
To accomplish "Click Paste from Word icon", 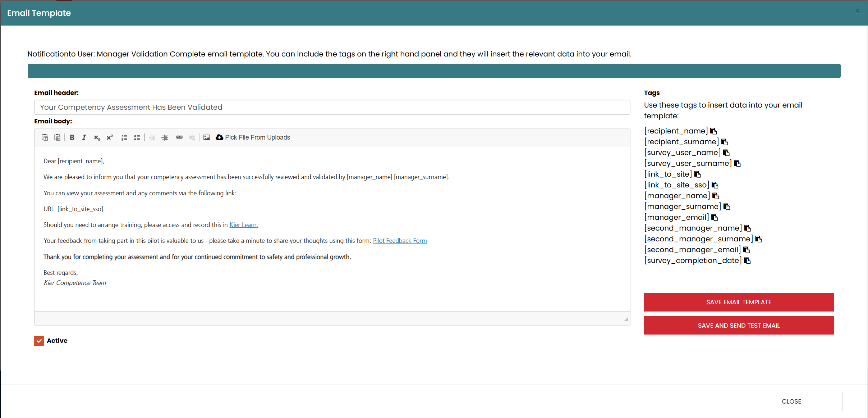I will click(58, 137).
